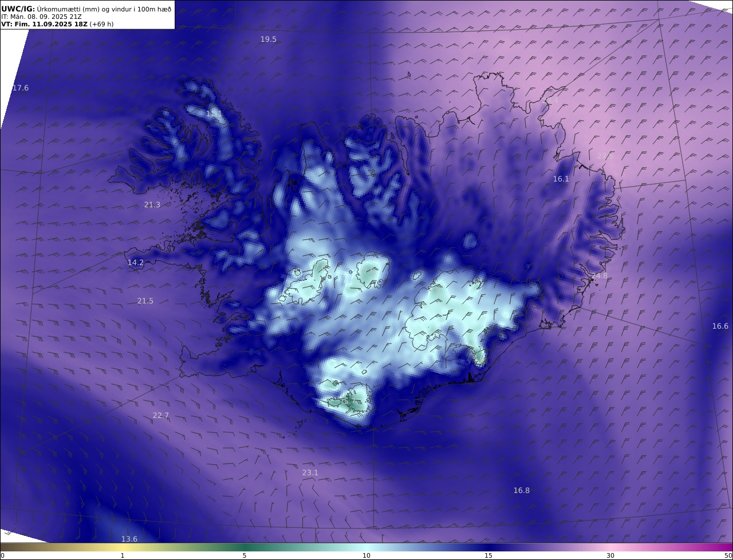Click the 19.5 value label
The height and width of the screenshot is (560, 733).
(x=269, y=39)
